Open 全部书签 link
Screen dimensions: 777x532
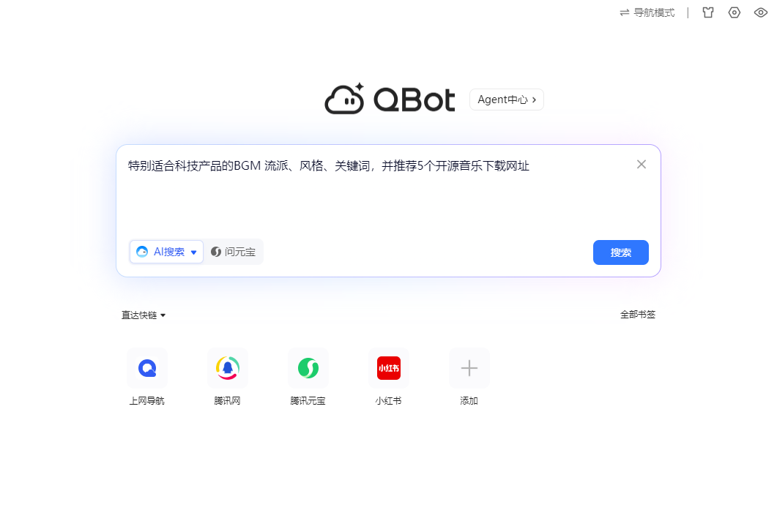638,315
